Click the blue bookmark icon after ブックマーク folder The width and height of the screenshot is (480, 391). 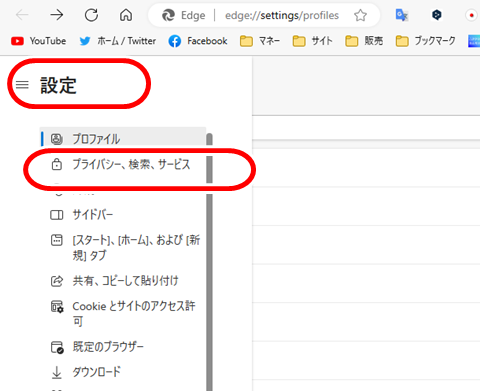click(x=474, y=41)
